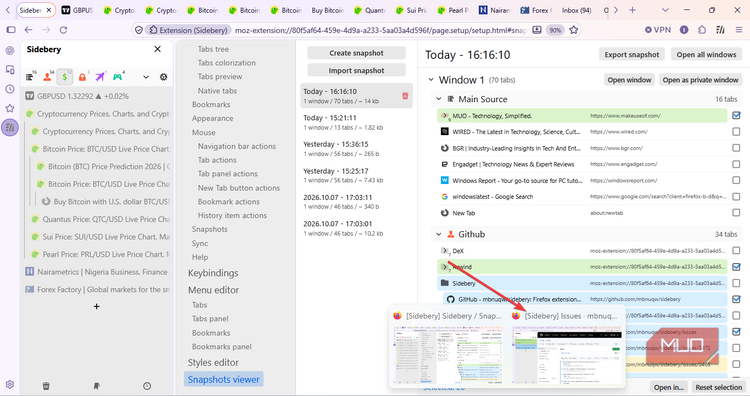This screenshot has width=750, height=396.
Task: Check the BGR tab checkbox
Action: tap(736, 148)
